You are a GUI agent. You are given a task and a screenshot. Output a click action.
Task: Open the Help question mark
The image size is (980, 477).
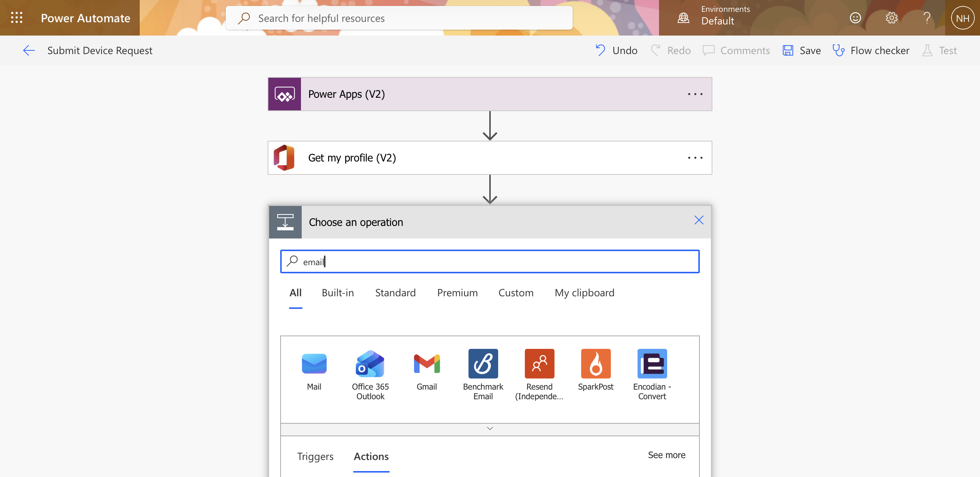click(927, 18)
